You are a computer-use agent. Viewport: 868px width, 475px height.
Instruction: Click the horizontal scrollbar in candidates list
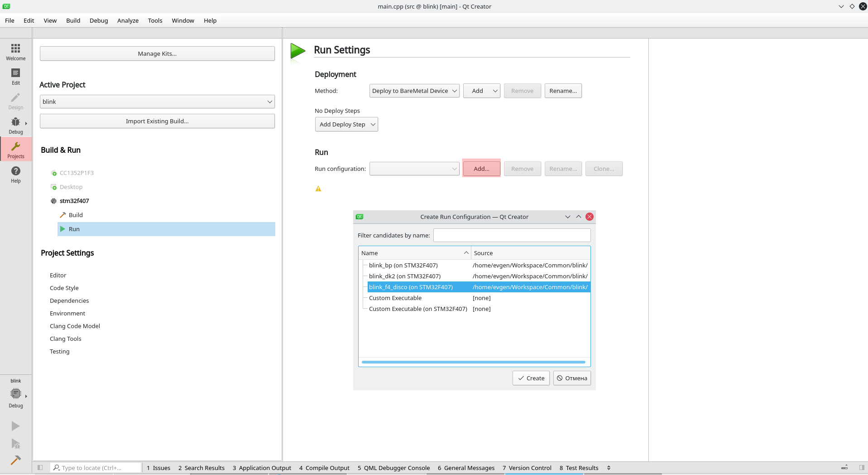pos(474,362)
